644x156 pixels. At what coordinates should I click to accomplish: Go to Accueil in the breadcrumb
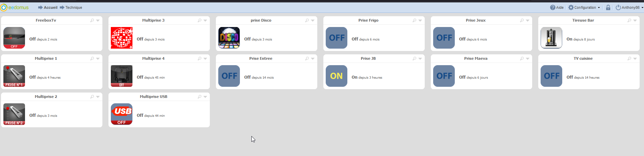pyautogui.click(x=50, y=7)
